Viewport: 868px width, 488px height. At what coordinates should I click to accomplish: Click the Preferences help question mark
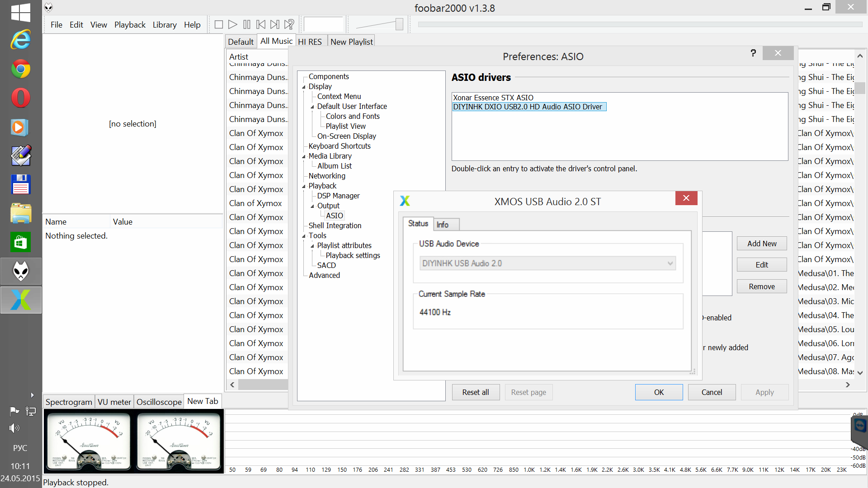coord(753,53)
